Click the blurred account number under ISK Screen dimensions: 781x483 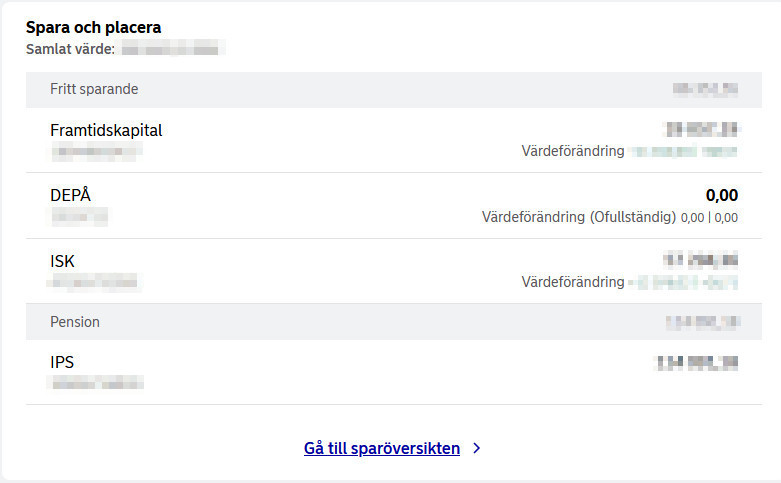(96, 282)
